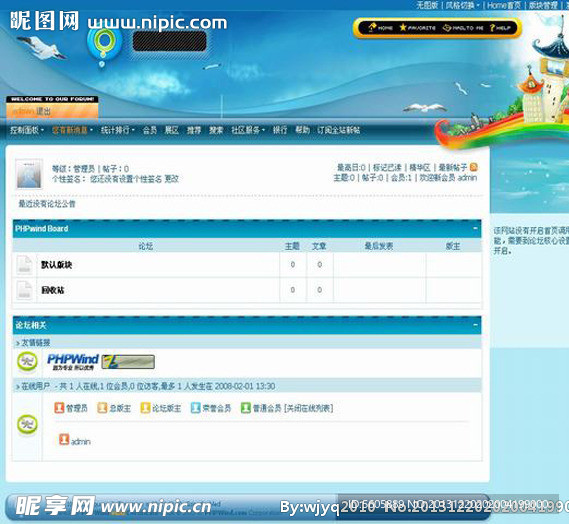
Task: Click the user avatar thumbnail
Action: point(29,174)
